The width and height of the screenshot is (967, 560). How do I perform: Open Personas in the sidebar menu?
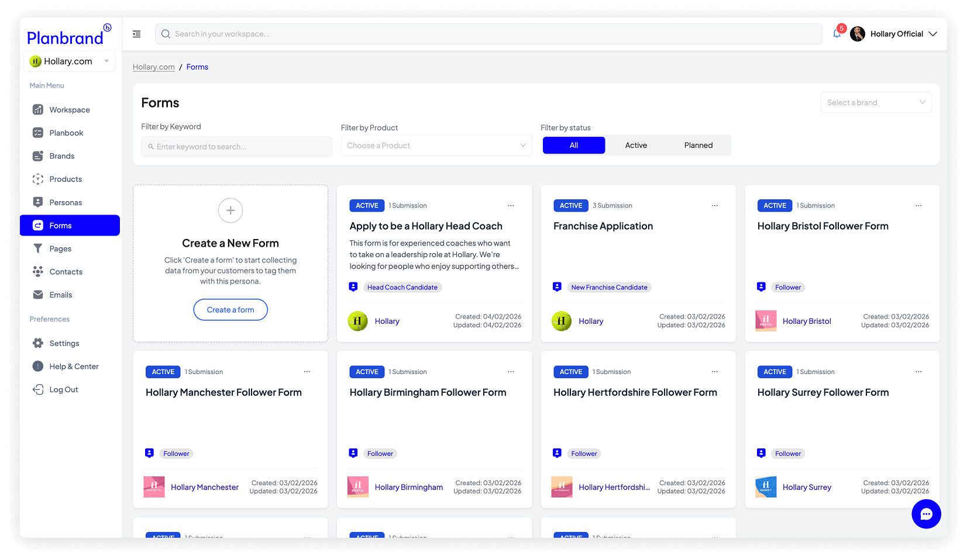pyautogui.click(x=66, y=202)
